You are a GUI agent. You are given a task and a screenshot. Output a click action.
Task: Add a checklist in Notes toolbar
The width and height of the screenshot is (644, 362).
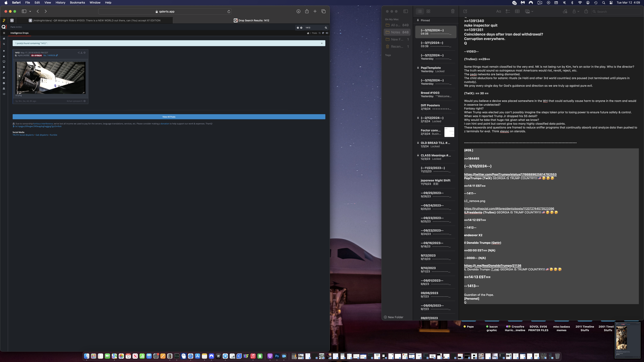click(x=508, y=11)
